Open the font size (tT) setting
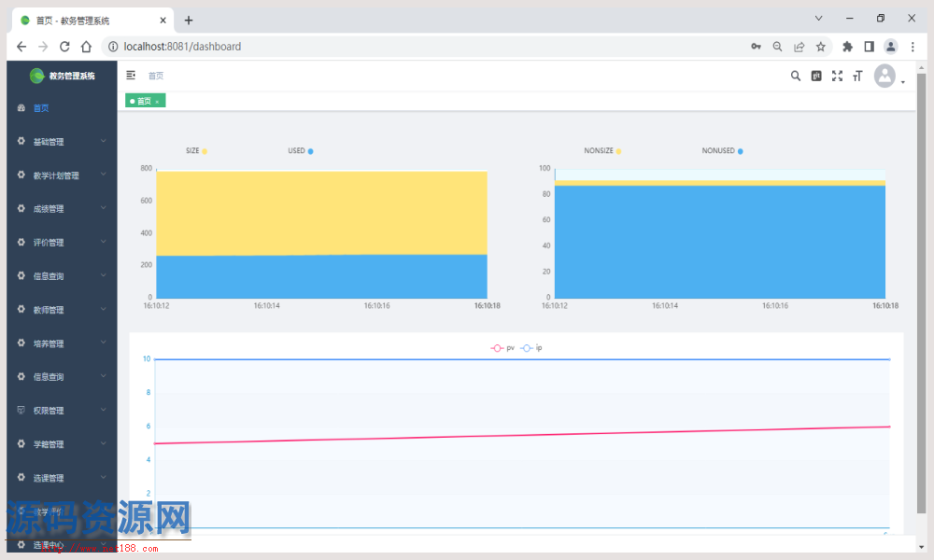 [x=857, y=76]
